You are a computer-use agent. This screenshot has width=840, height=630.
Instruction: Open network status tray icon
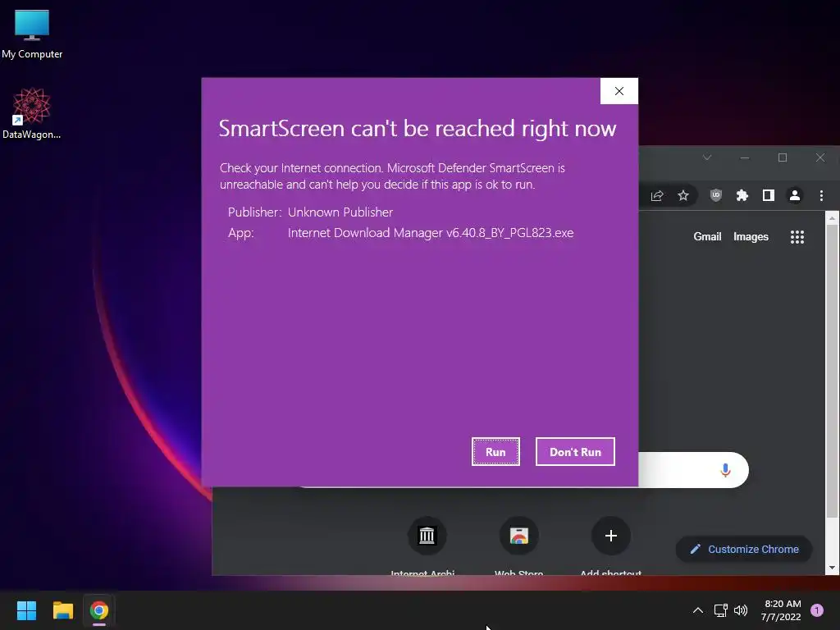[720, 610]
